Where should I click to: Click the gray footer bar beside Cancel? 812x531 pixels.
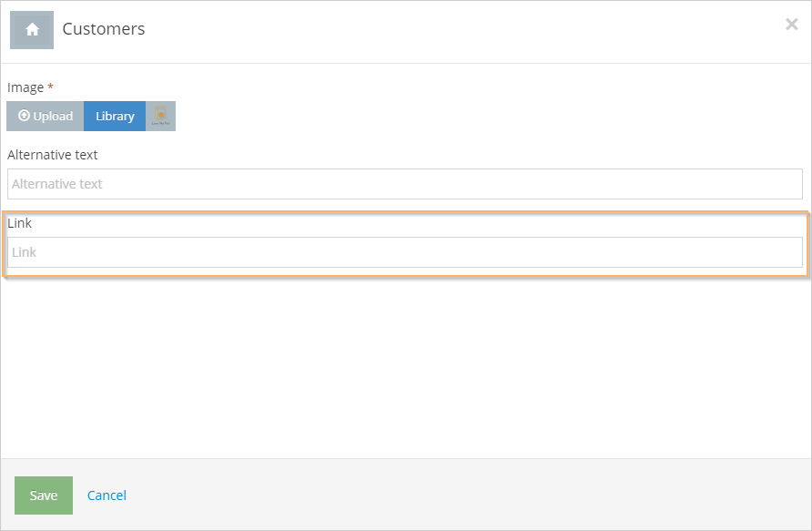(x=466, y=495)
